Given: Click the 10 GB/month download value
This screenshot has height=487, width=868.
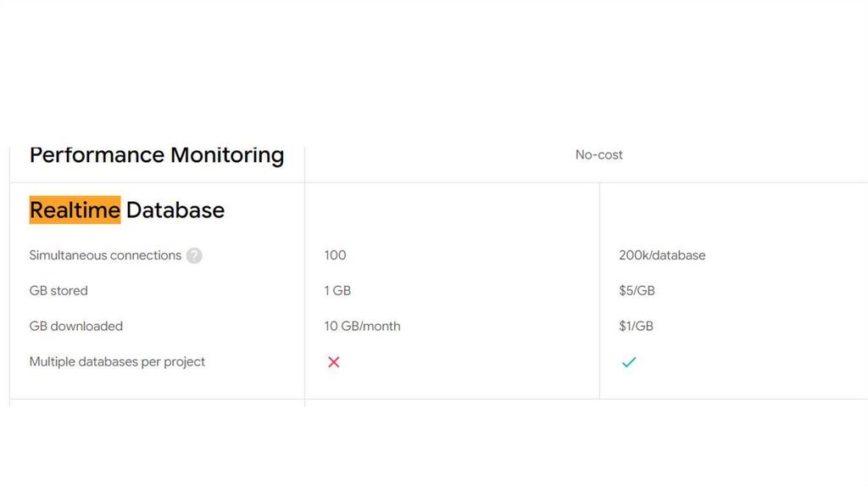Looking at the screenshot, I should point(362,327).
